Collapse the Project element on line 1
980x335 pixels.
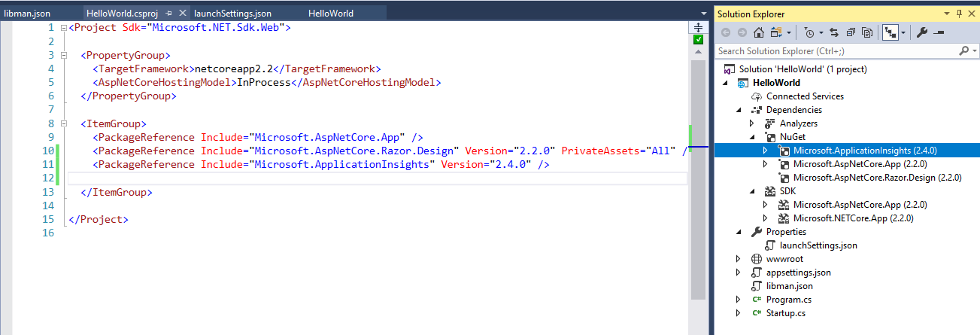pyautogui.click(x=63, y=28)
